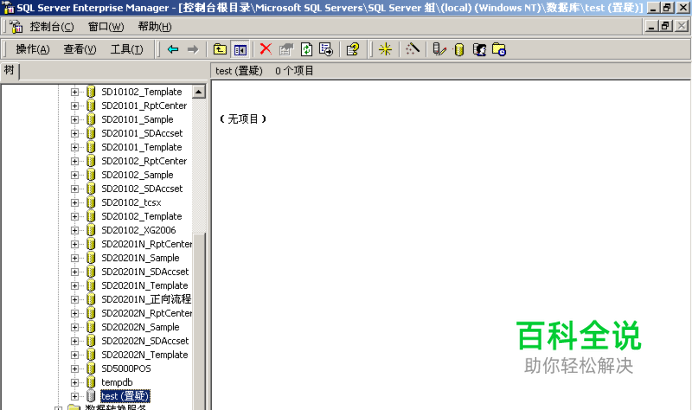Image resolution: width=692 pixels, height=410 pixels.
Task: Click the SD5000POS database icon
Action: [91, 369]
